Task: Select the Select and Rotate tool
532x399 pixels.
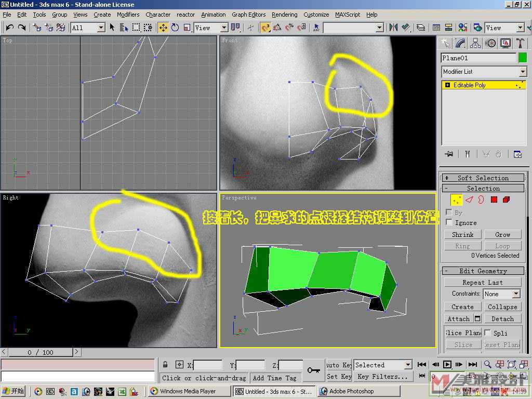Action: 175,28
